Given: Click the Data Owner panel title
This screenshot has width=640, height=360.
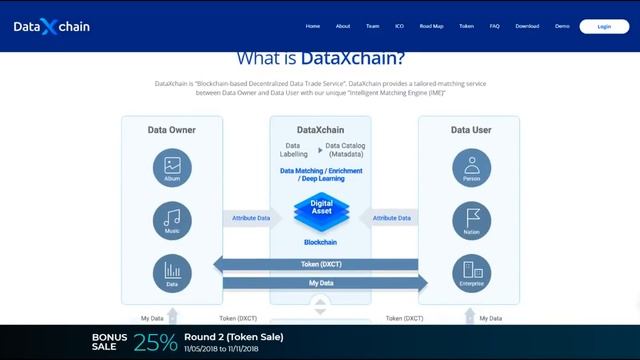Looking at the screenshot, I should click(x=171, y=130).
